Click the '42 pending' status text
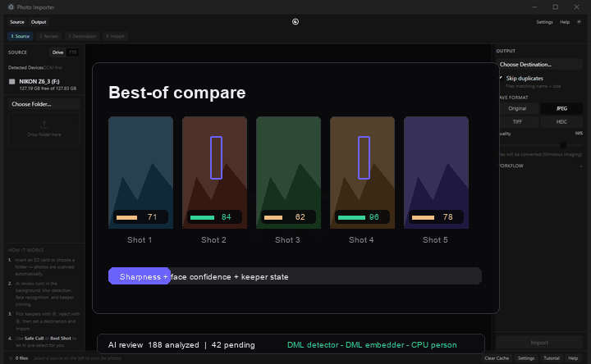Screen dimensions: 591x364 point(233,345)
